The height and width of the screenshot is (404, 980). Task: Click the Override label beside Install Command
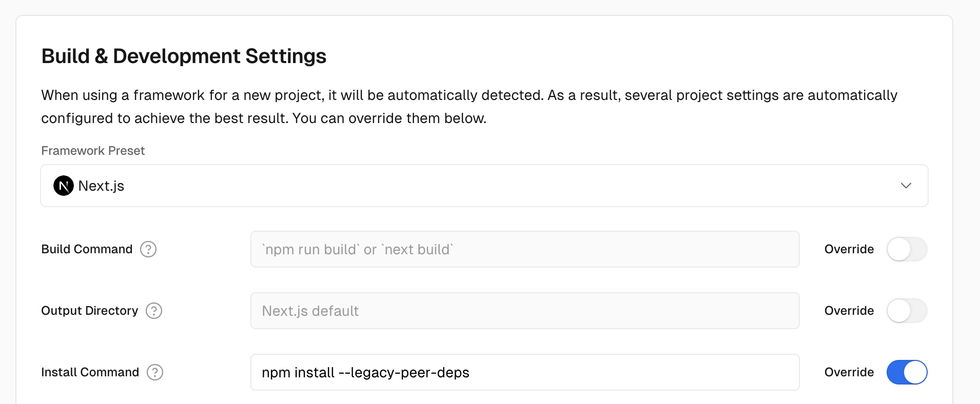pos(849,372)
